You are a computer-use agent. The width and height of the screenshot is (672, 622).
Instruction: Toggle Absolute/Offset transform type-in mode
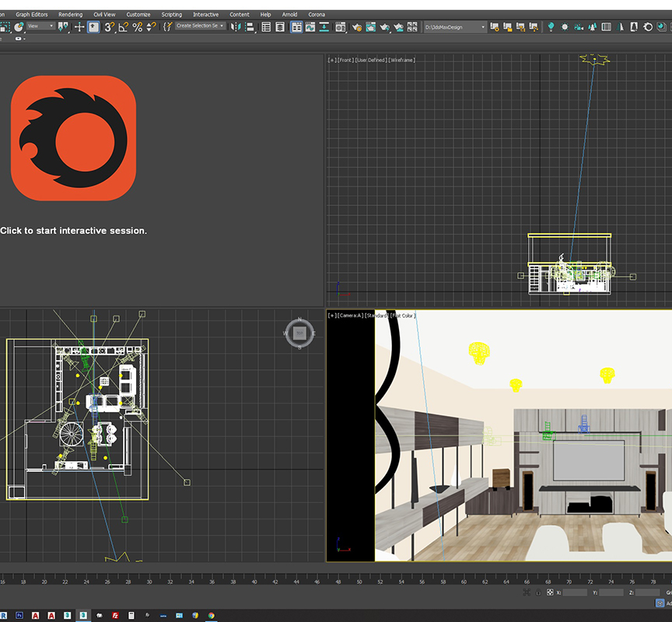click(x=550, y=592)
